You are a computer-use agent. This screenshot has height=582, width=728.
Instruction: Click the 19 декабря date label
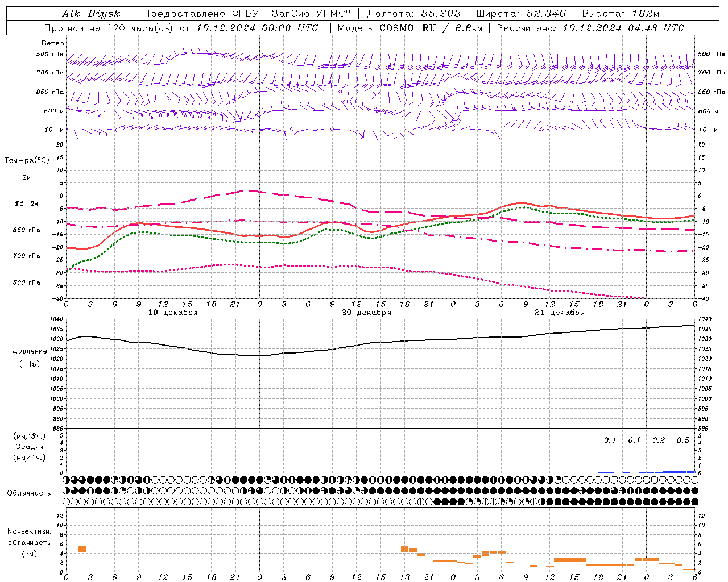[x=173, y=313]
